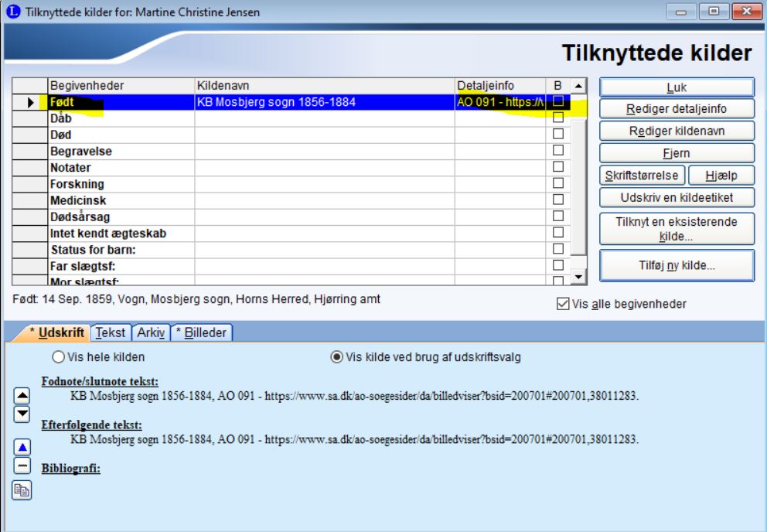Image resolution: width=767 pixels, height=532 pixels.
Task: Toggle the B checkbox in the Begravelse row
Action: point(558,150)
